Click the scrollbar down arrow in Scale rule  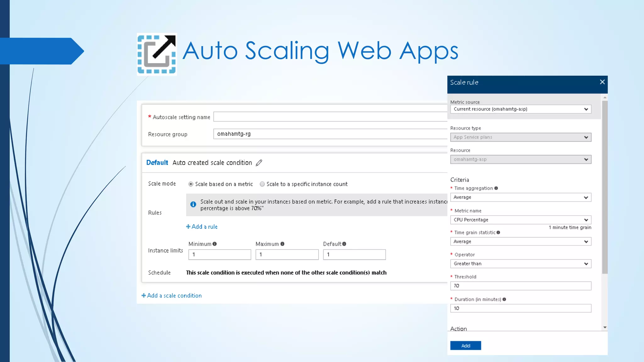point(605,327)
